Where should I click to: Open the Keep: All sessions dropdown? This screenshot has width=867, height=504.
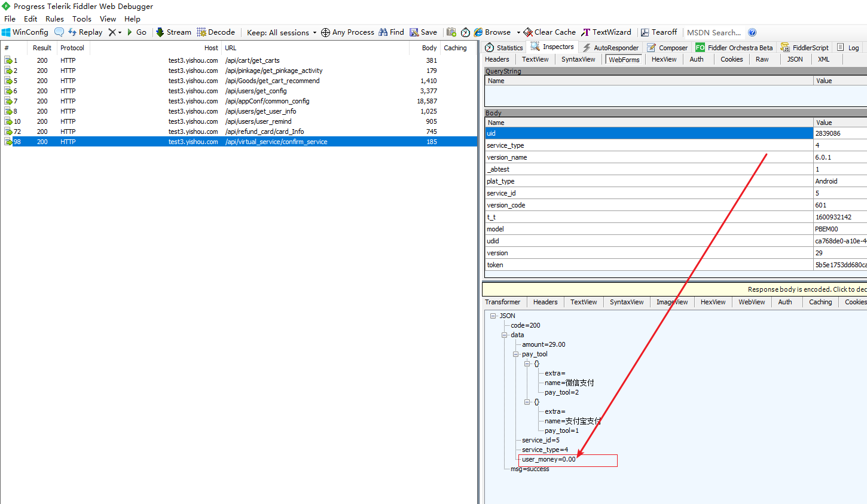click(281, 32)
